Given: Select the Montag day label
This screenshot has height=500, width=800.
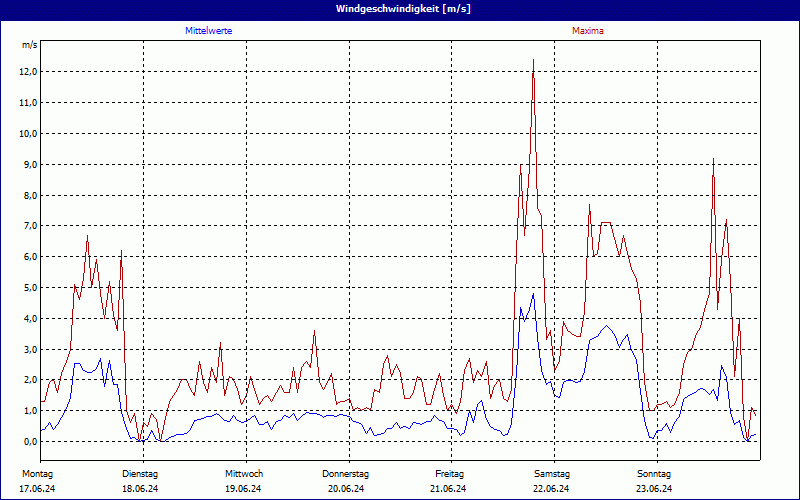Looking at the screenshot, I should pos(36,473).
